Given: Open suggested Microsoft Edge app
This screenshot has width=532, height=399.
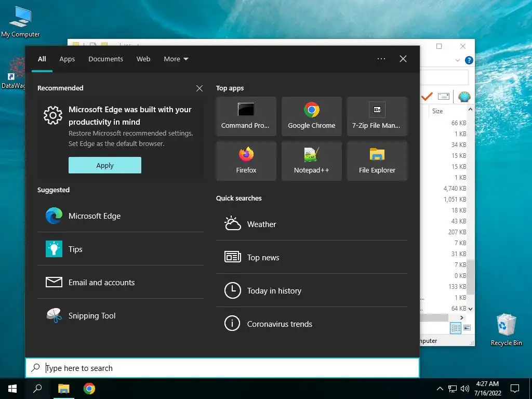Looking at the screenshot, I should 121,216.
